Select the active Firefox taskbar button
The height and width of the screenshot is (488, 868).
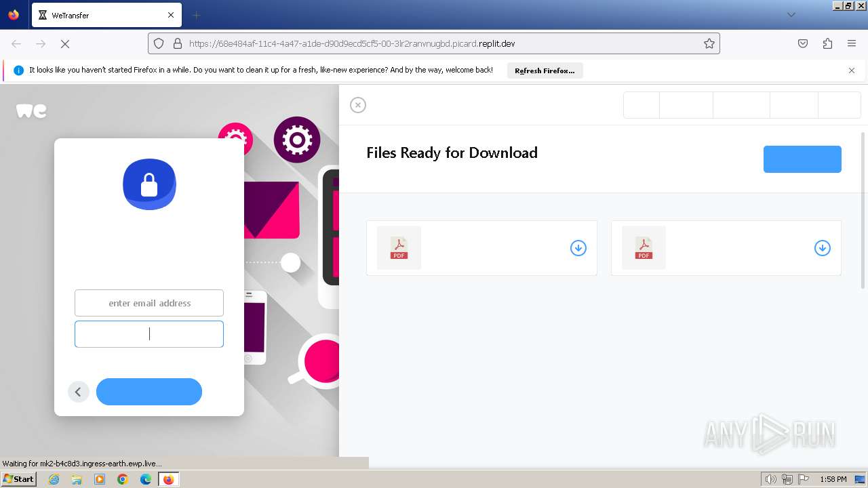[x=168, y=479]
